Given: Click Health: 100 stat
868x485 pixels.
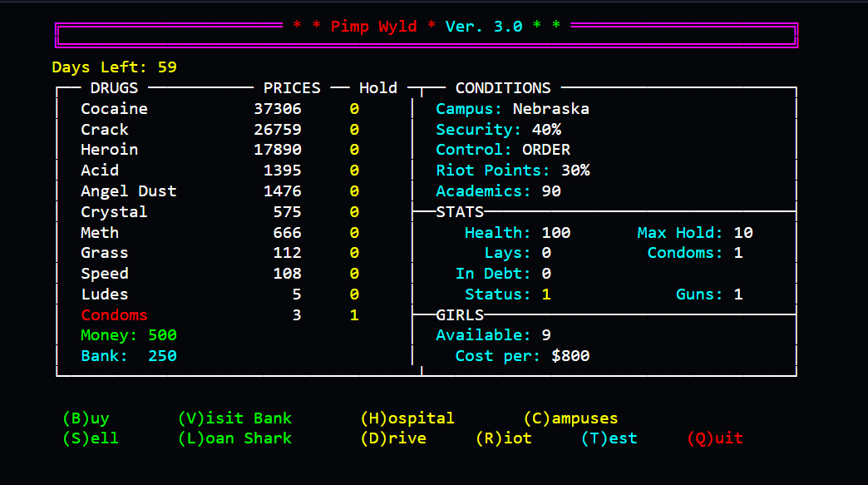Looking at the screenshot, I should pos(518,233).
